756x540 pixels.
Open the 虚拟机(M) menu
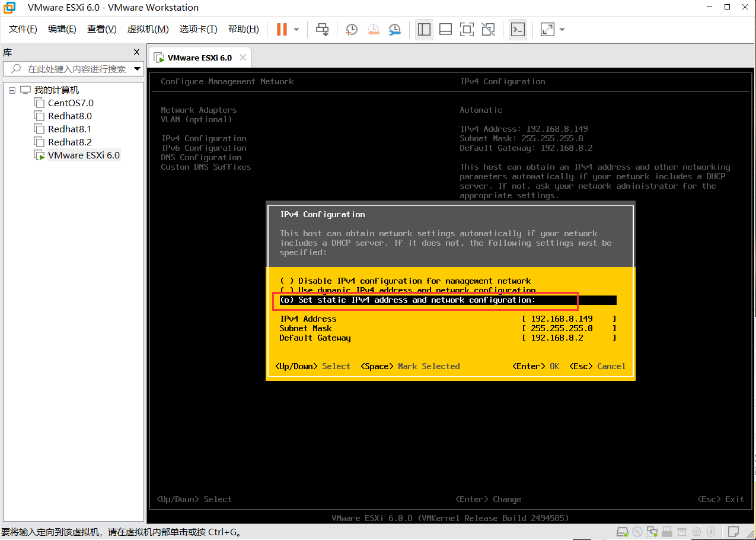pyautogui.click(x=148, y=29)
